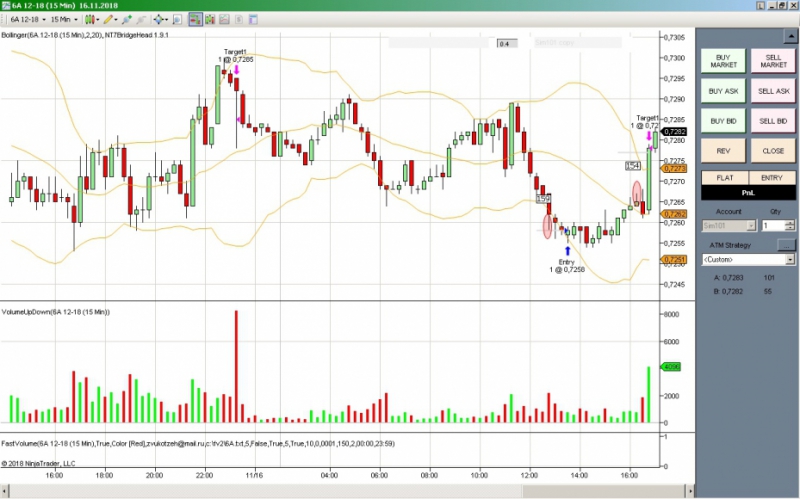Expand the drawing tools arrow dropdown

pyautogui.click(x=116, y=20)
